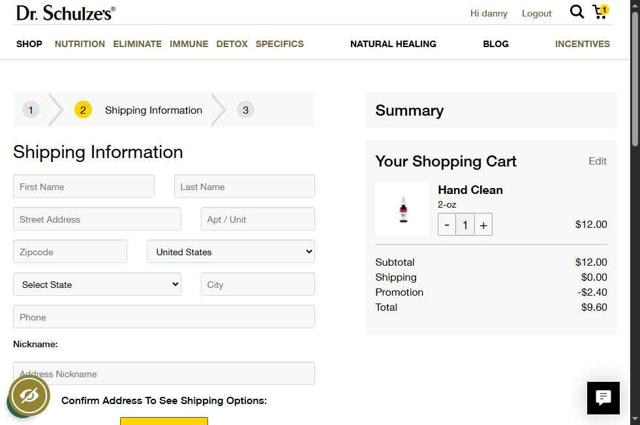Screen dimensions: 640x425
Task: Click the Hand Clean quantity field
Action: point(465,225)
